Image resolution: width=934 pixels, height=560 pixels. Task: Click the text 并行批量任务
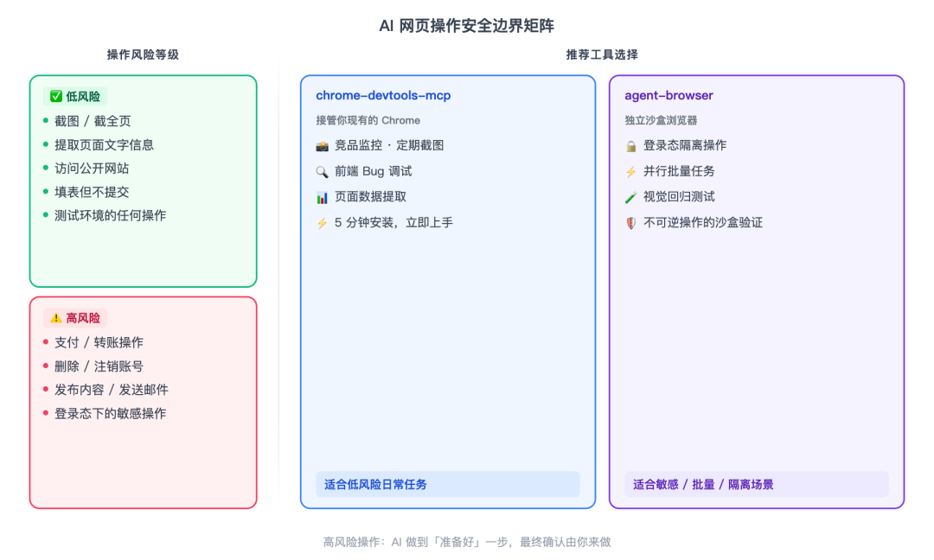679,171
